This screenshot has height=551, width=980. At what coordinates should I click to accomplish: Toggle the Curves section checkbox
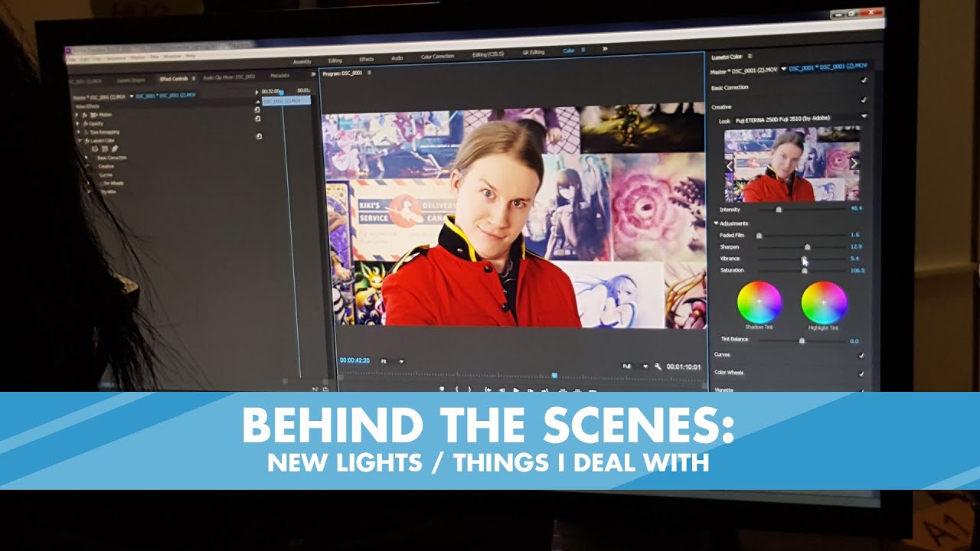[x=861, y=355]
